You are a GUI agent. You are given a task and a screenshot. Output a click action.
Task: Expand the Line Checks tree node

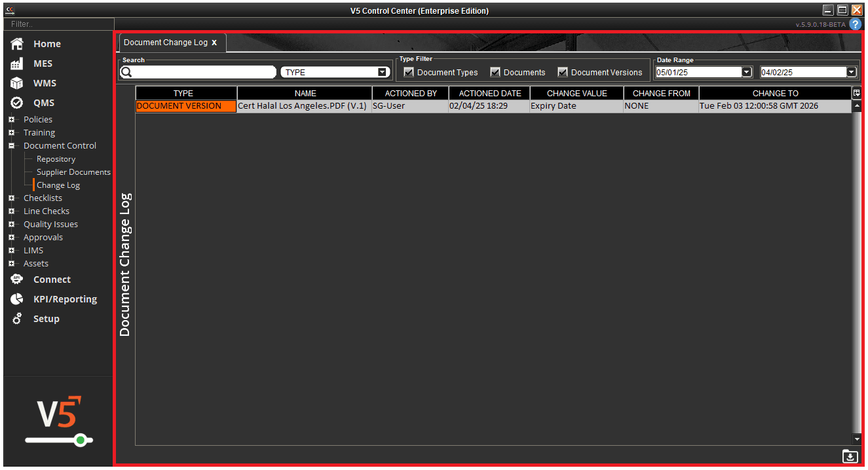pyautogui.click(x=11, y=211)
